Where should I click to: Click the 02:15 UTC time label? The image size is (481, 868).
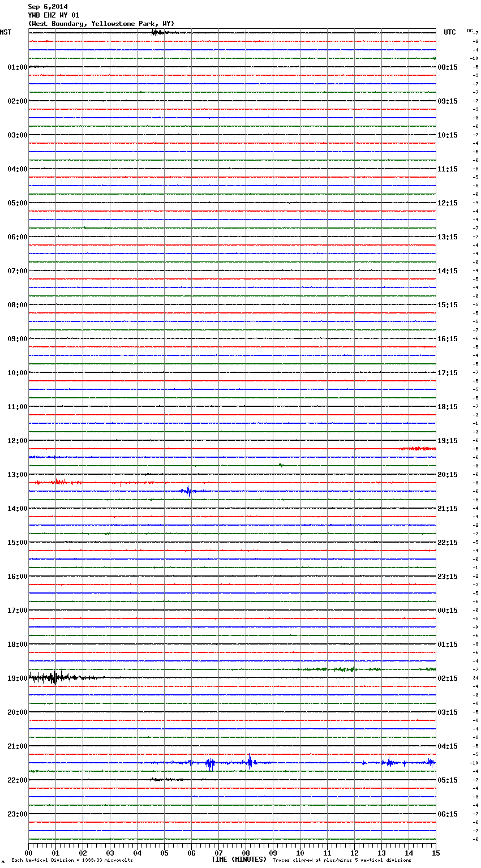coord(448,678)
